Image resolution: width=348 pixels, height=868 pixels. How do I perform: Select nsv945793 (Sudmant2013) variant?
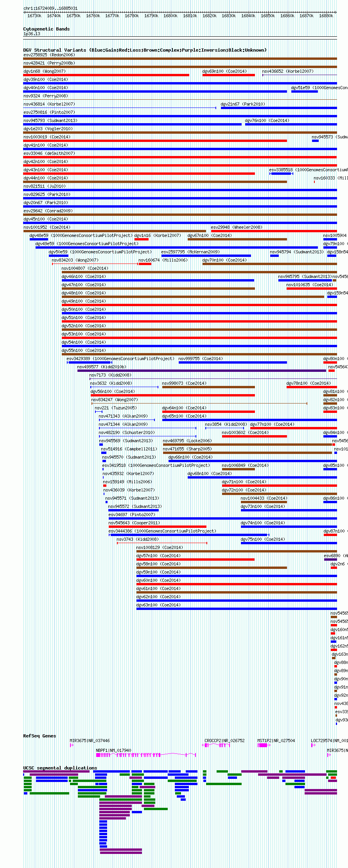[x=50, y=121]
